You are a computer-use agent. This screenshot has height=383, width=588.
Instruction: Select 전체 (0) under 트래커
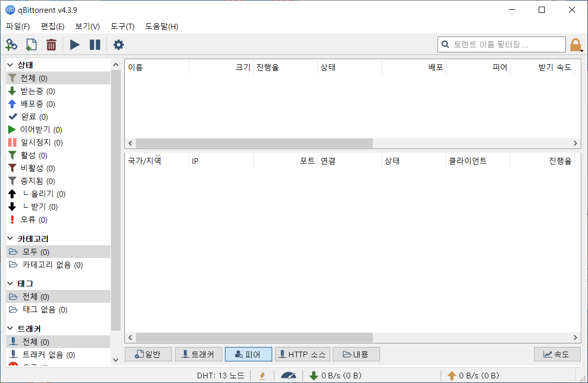coord(58,342)
